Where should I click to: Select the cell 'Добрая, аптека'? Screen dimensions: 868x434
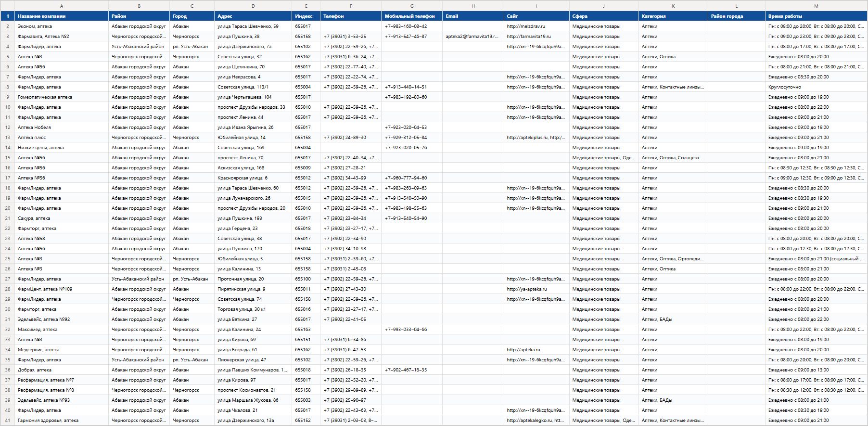62,370
